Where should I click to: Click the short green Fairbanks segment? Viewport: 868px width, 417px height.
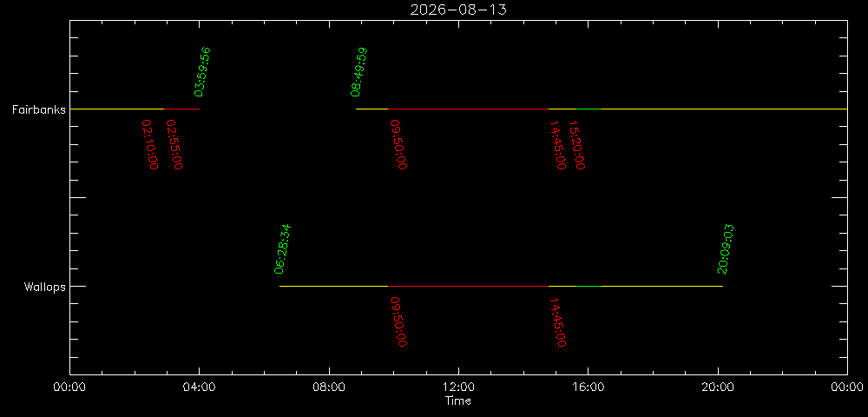(x=589, y=109)
